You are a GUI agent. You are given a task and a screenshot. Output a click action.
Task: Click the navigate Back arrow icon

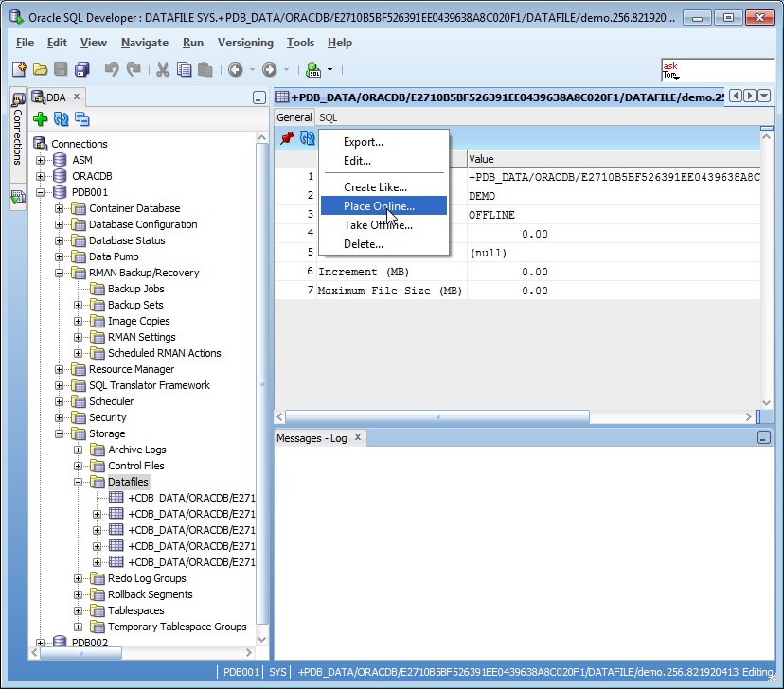coord(234,69)
